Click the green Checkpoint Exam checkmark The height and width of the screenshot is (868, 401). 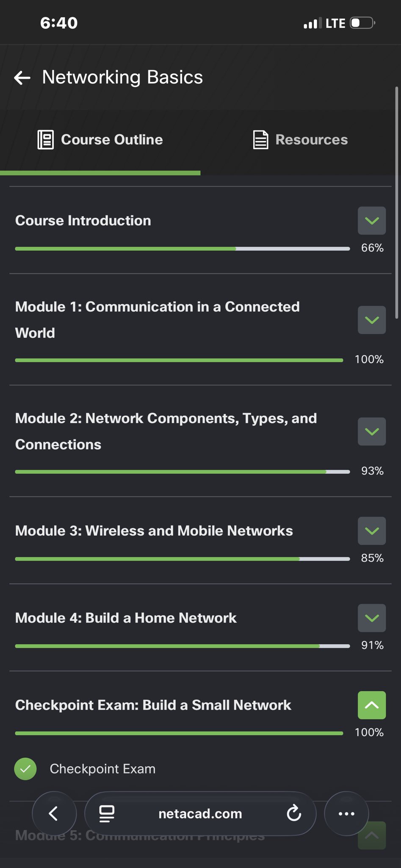click(x=25, y=769)
